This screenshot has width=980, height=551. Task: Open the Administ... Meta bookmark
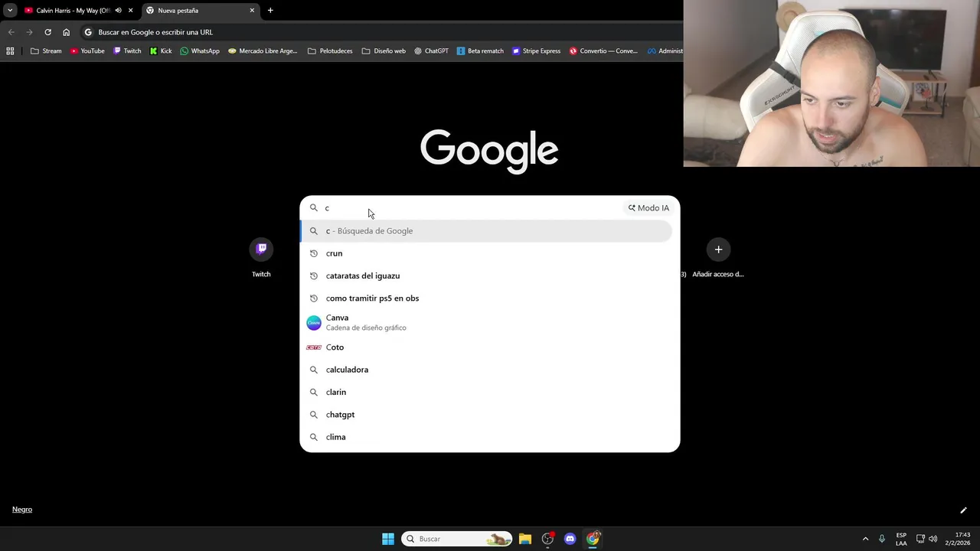click(665, 51)
